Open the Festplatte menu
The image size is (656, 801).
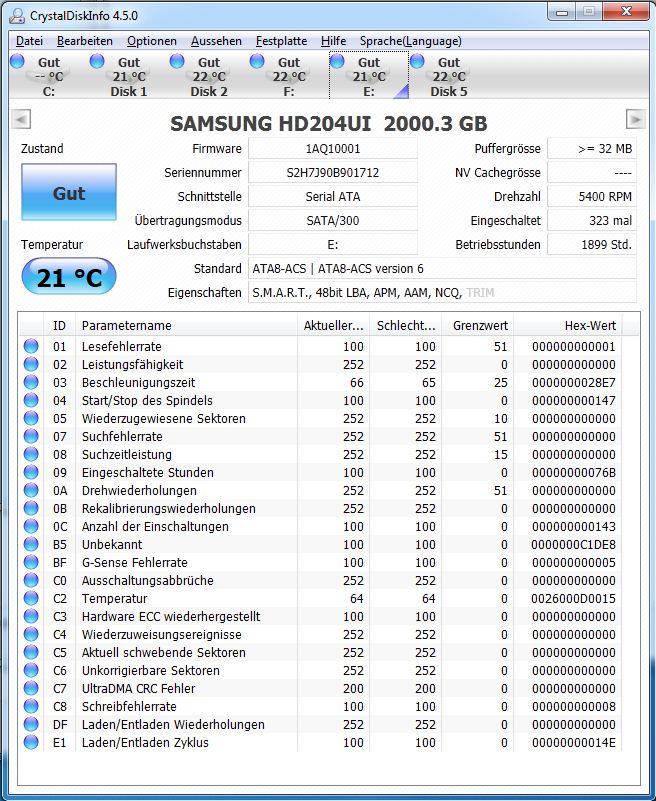click(x=282, y=41)
